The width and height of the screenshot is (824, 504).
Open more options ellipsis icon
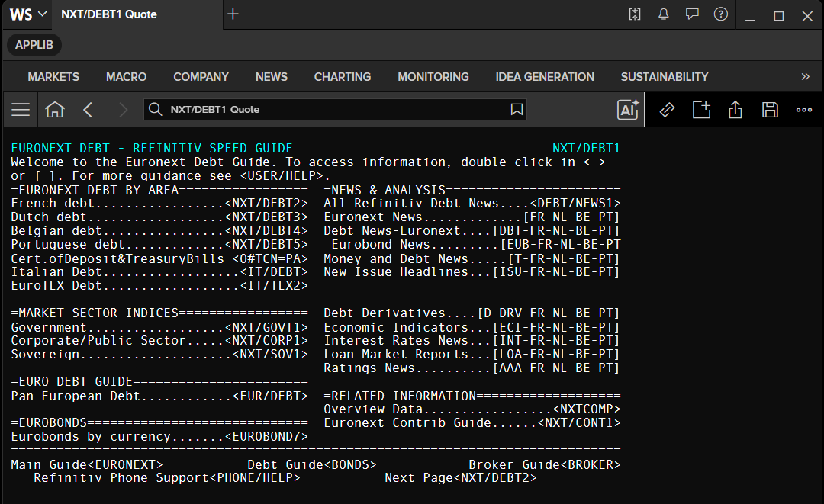coord(804,110)
